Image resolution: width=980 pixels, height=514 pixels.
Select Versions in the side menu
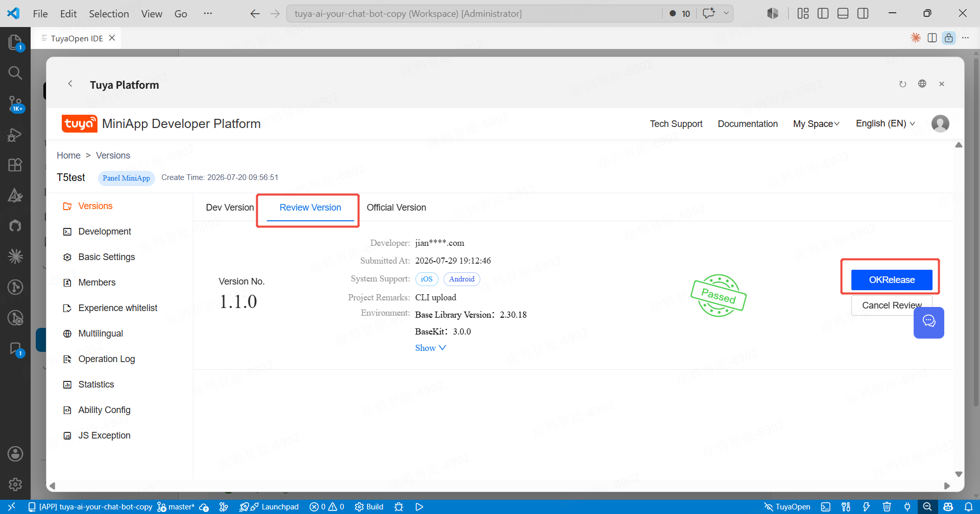tap(95, 206)
